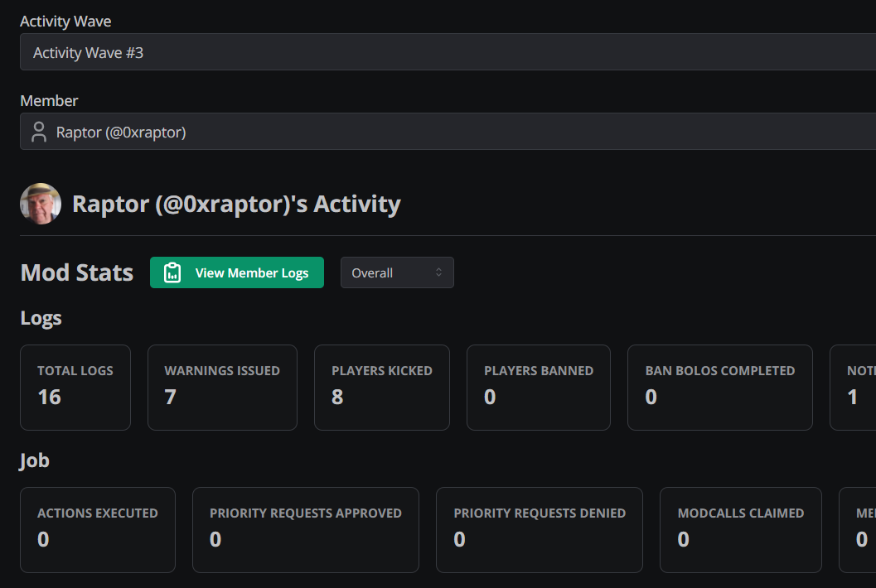Open the Players Banned stat card
This screenshot has width=876, height=588.
pyautogui.click(x=538, y=388)
